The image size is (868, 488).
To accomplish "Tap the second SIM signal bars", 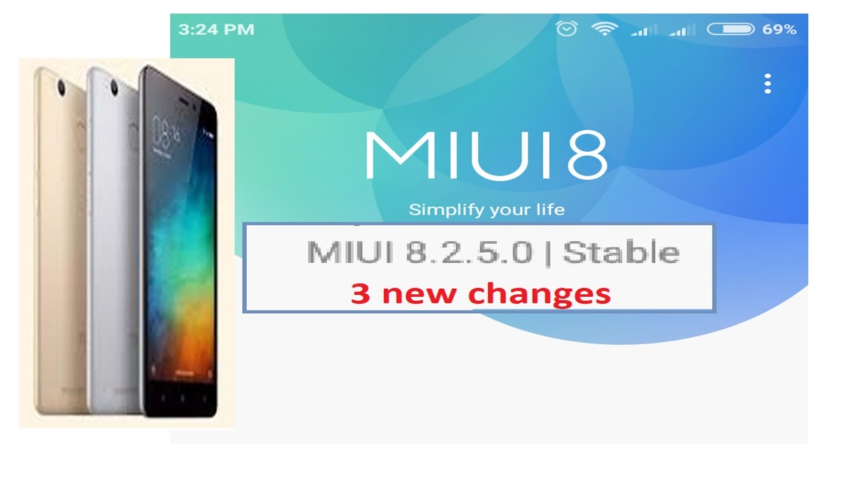I will click(x=682, y=30).
